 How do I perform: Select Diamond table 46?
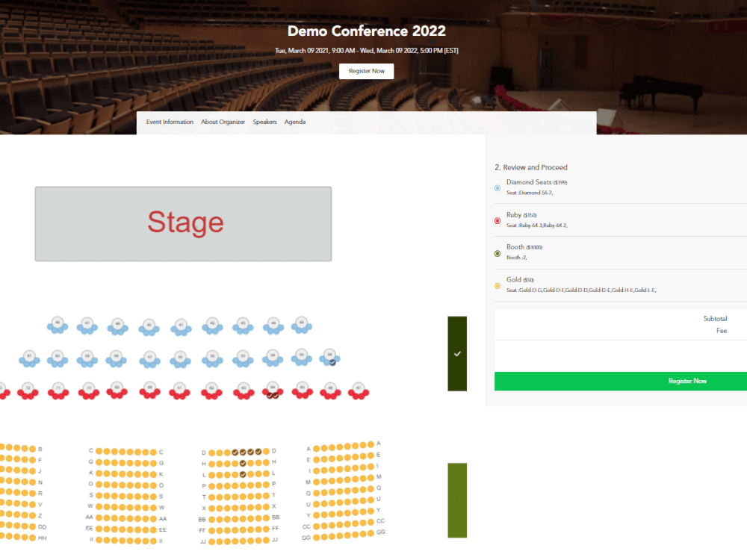tap(118, 327)
